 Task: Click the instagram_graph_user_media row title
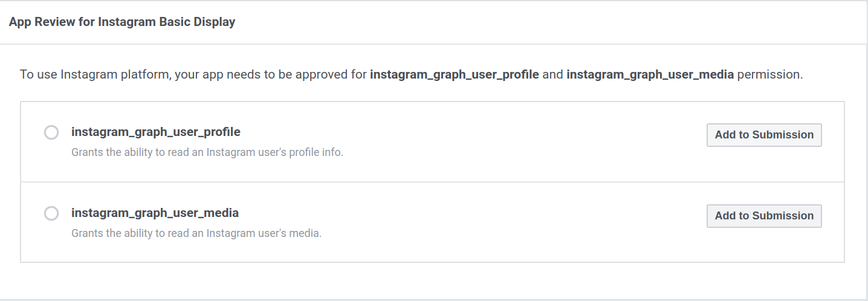click(x=155, y=213)
